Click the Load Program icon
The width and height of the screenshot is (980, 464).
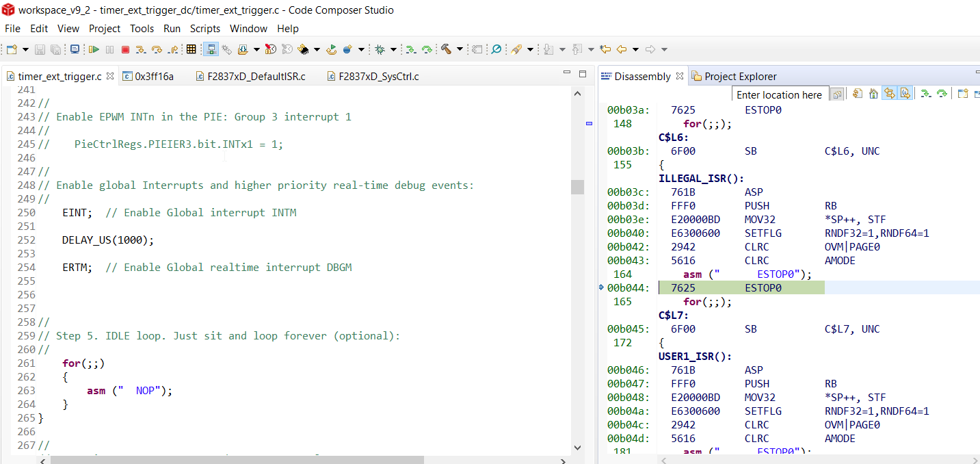pyautogui.click(x=243, y=49)
